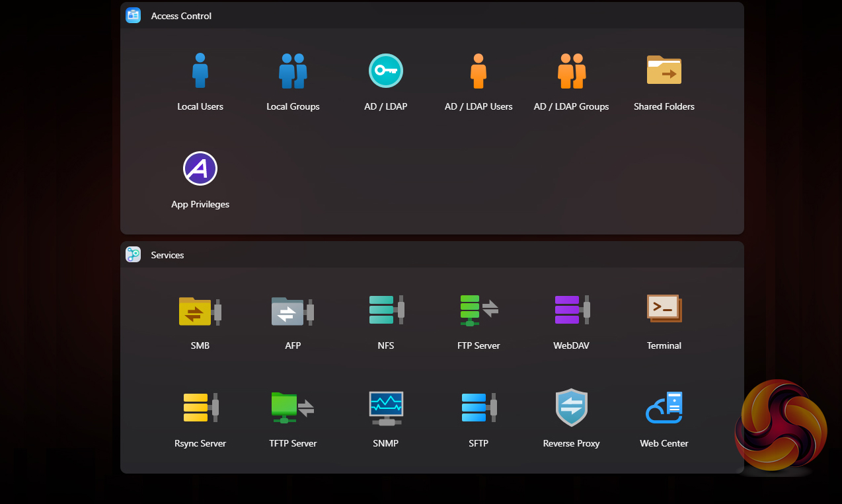Screen dimensions: 842x504
Task: Open the Terminal service icon
Action: (664, 309)
